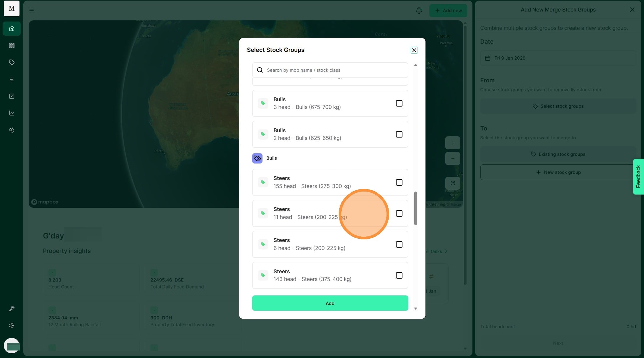Open the paddocks fence icon in sidebar

12,45
